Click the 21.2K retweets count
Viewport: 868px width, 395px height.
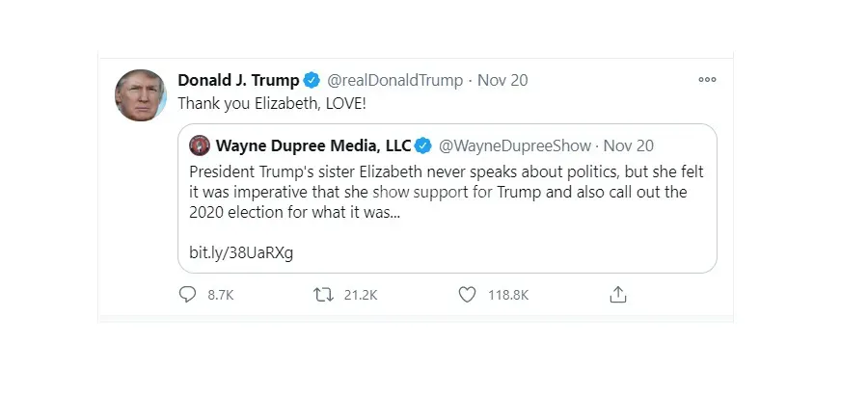point(361,296)
